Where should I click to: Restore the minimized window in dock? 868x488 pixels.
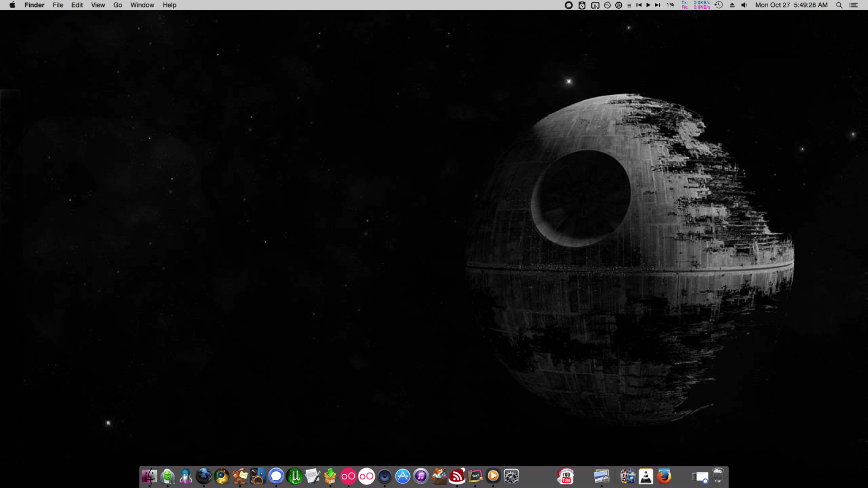700,477
